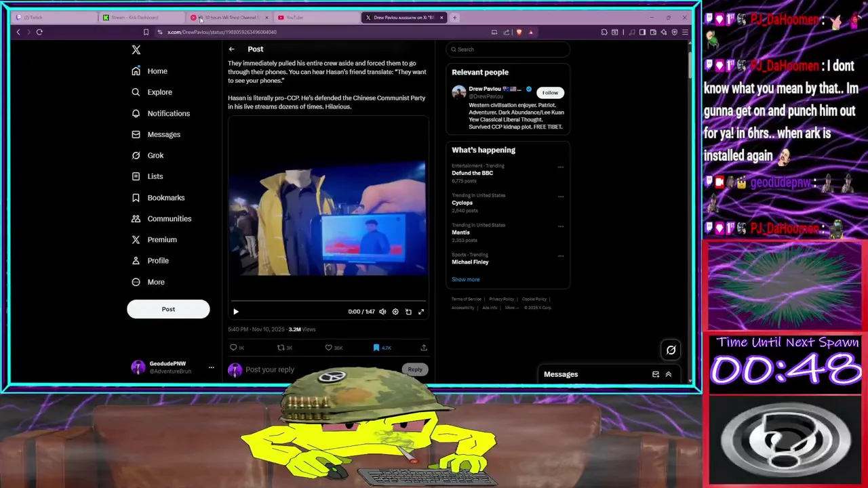868x488 pixels.
Task: Toggle the blue bookmark icon
Action: (376, 348)
